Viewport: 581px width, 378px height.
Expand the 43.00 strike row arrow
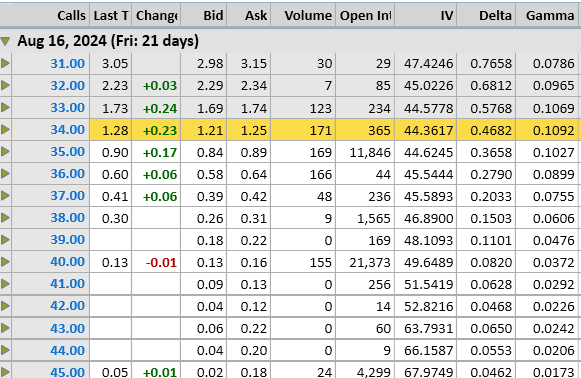(5, 328)
